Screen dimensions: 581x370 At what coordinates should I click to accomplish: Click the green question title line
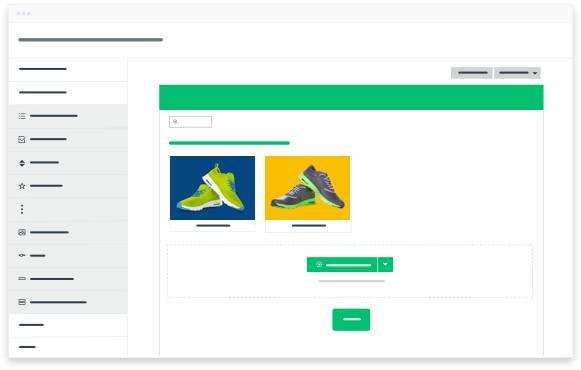pos(229,143)
